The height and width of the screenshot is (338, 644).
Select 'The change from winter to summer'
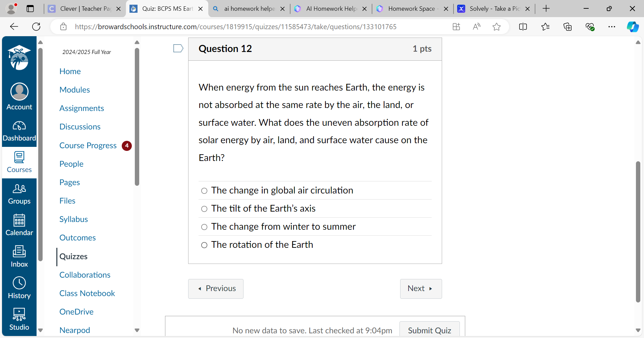pos(204,227)
